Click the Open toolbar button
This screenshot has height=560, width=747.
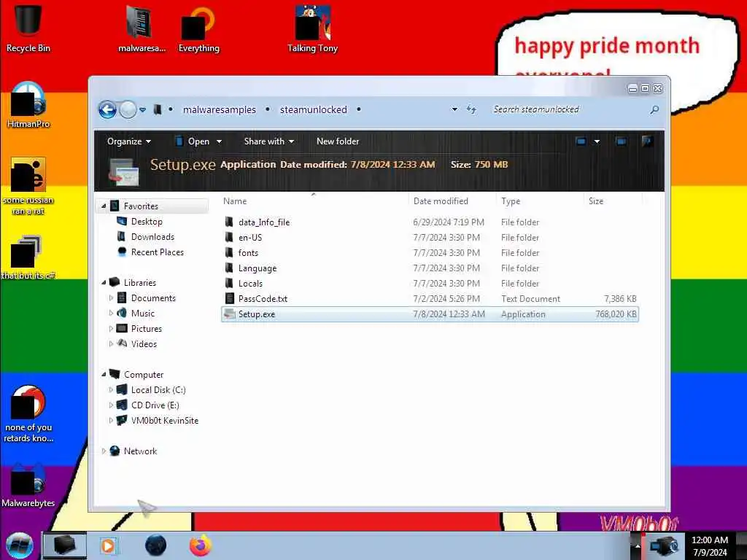[193, 141]
